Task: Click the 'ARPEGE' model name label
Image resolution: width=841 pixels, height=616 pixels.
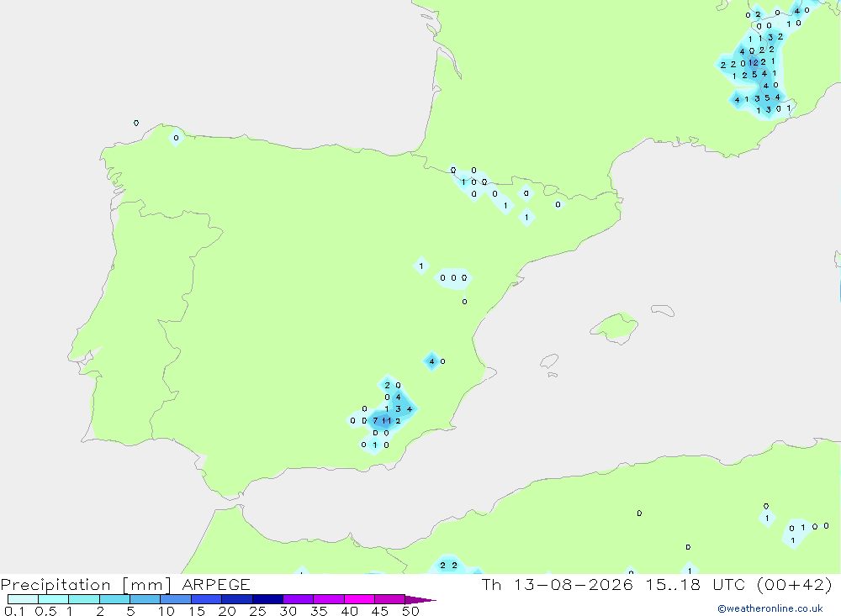Action: click(216, 584)
